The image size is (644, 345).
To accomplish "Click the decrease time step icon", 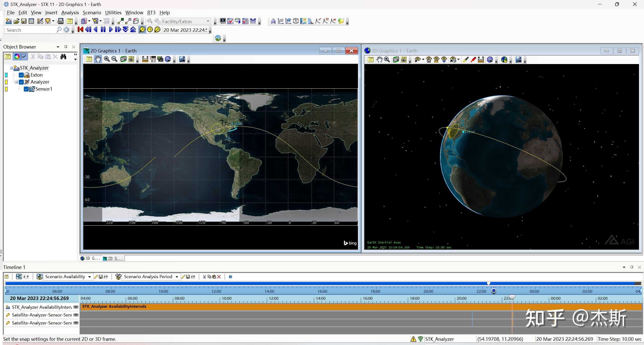I will pyautogui.click(x=125, y=30).
